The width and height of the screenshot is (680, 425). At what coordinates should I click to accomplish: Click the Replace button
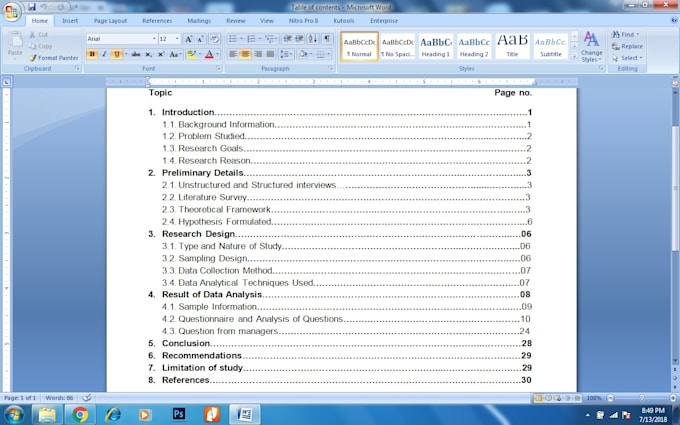(630, 46)
